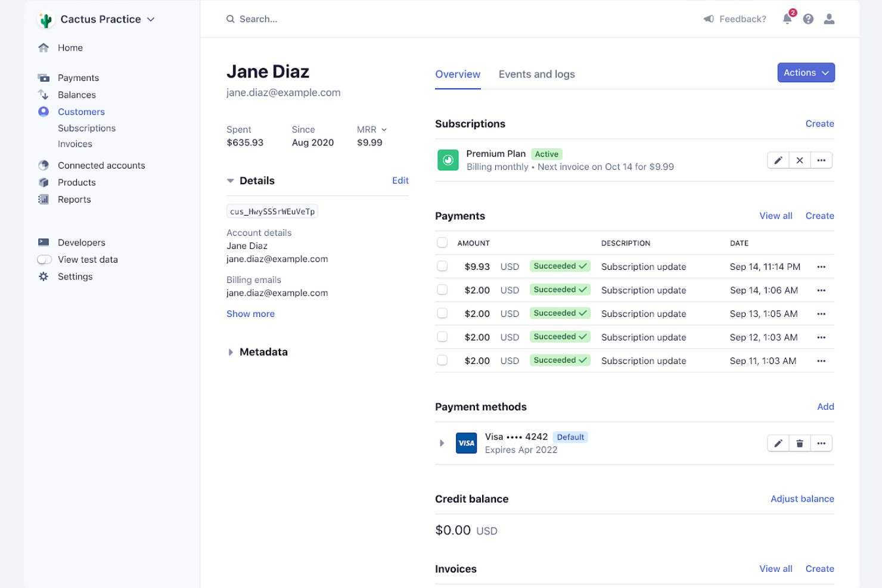Click the Settings gear icon
Viewport: 882px width, 588px height.
(x=44, y=276)
